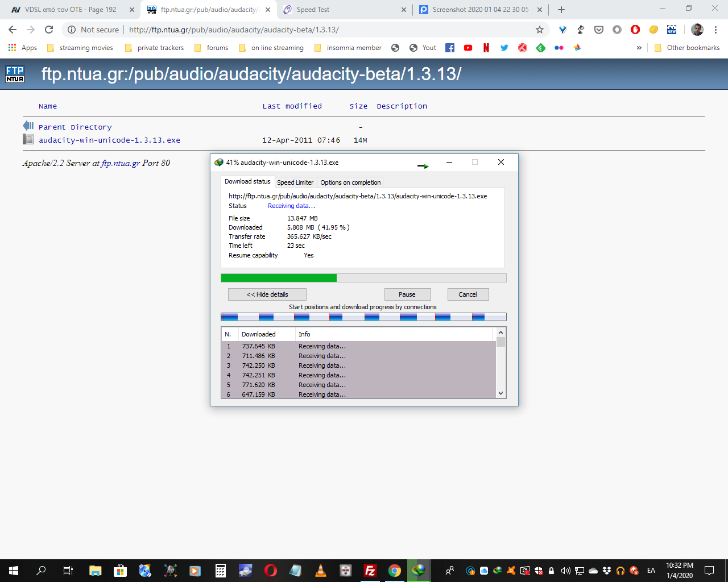This screenshot has height=582, width=728.
Task: Open the Windows Start menu
Action: [x=14, y=571]
